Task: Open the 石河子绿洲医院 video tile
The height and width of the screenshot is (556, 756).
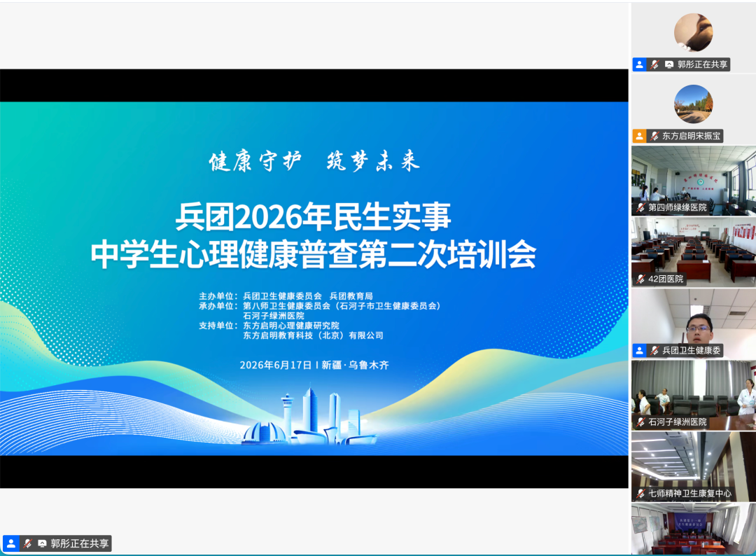Action: pyautogui.click(x=693, y=395)
